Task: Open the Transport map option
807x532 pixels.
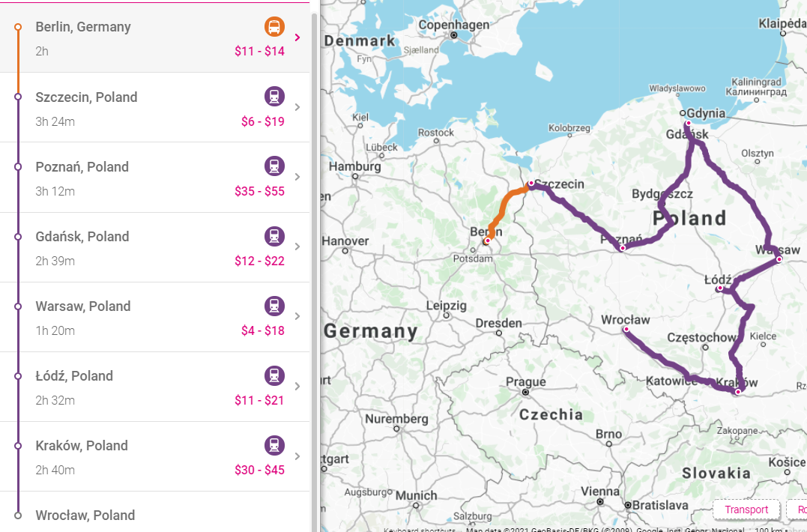Action: click(746, 510)
